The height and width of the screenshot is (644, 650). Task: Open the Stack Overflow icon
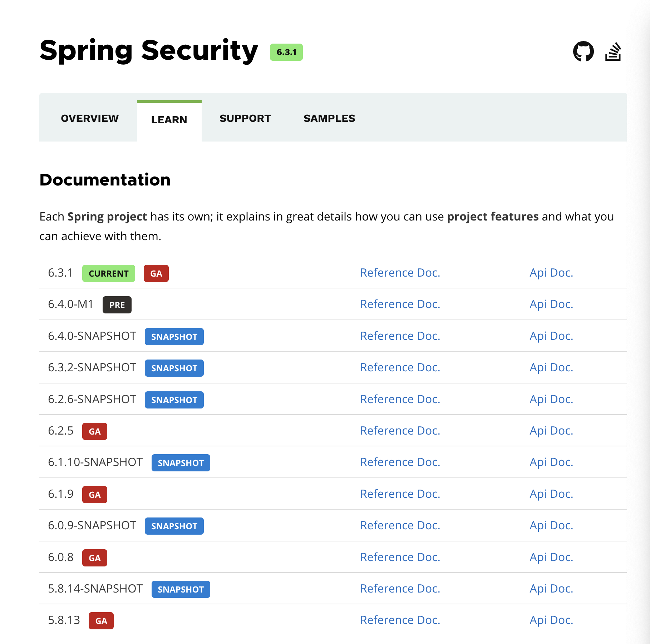613,51
